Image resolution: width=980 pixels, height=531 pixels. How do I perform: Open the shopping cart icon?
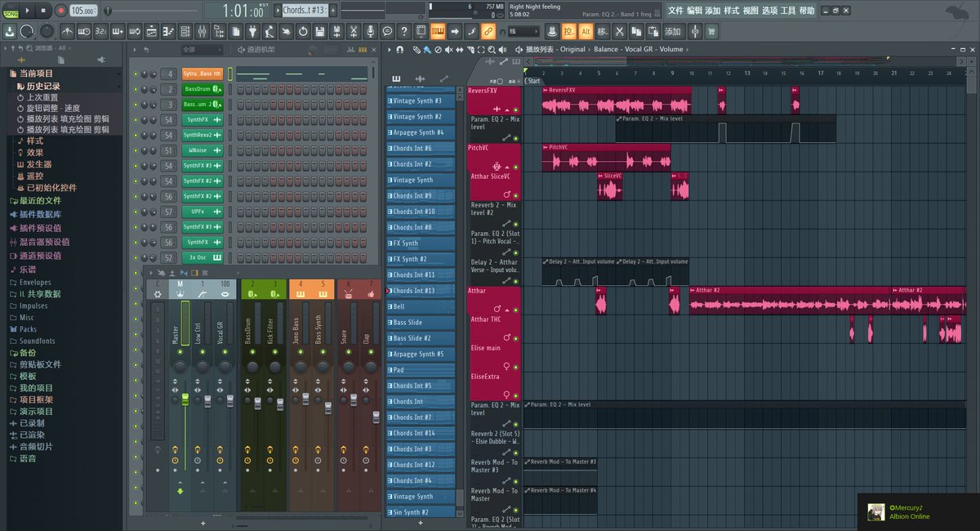click(711, 32)
